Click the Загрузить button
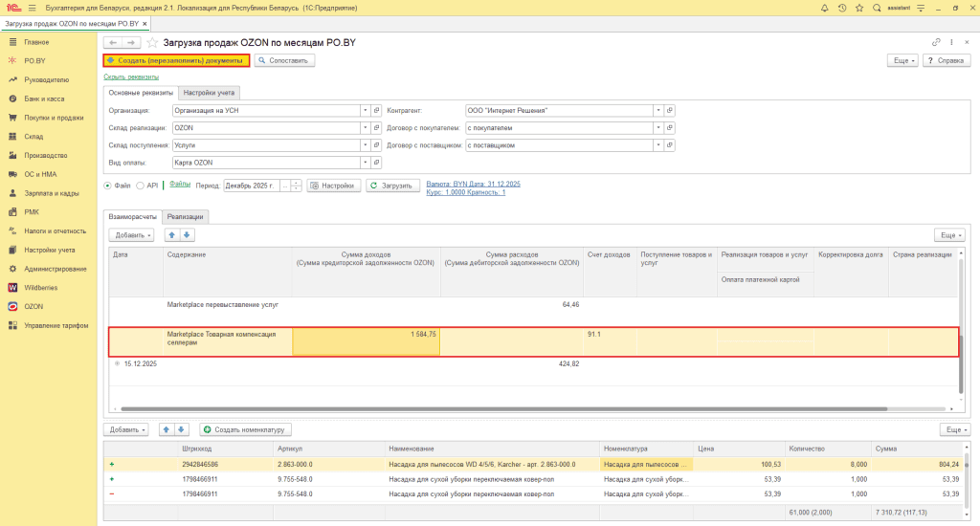Screen dimensions: 980x526 [x=391, y=186]
